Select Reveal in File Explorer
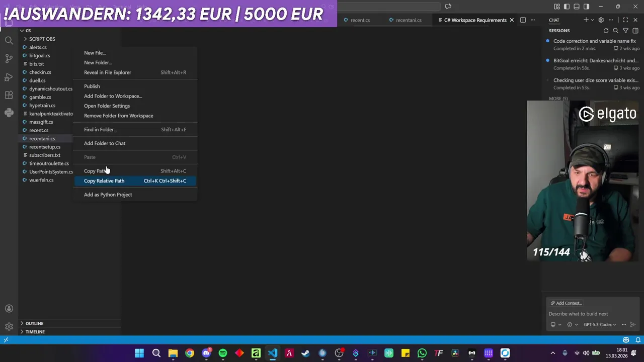Image resolution: width=644 pixels, height=362 pixels. [x=135, y=72]
